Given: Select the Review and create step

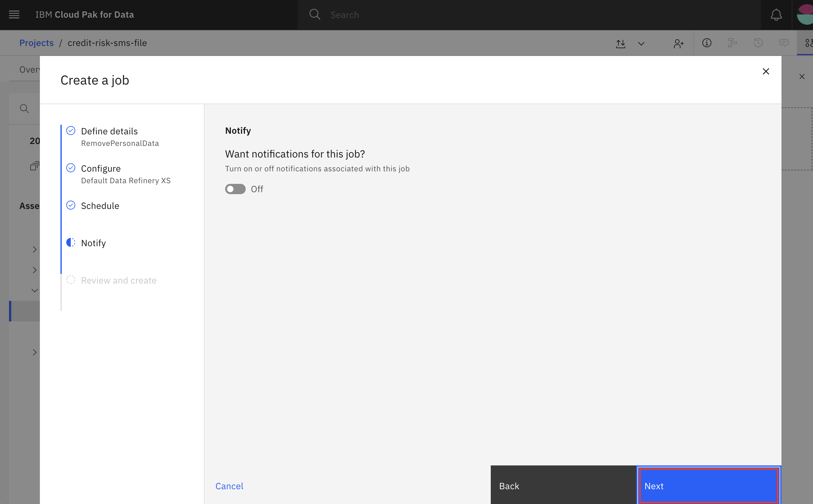Looking at the screenshot, I should tap(118, 280).
